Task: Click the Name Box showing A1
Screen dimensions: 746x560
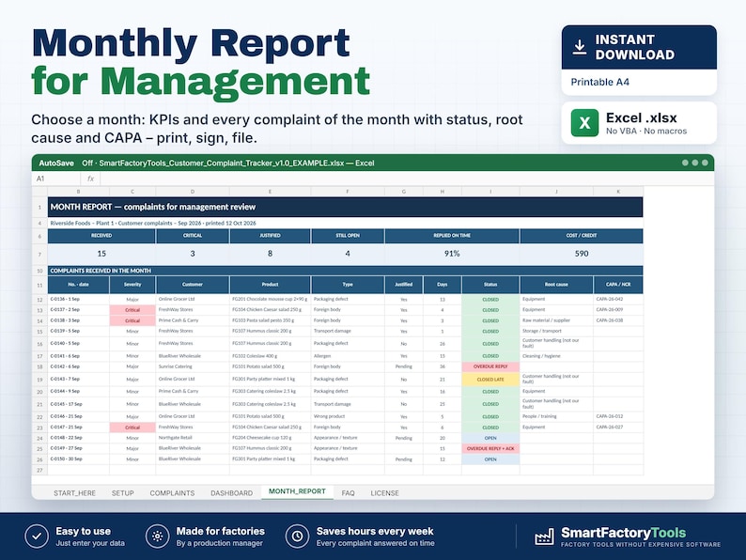Action: [x=56, y=179]
